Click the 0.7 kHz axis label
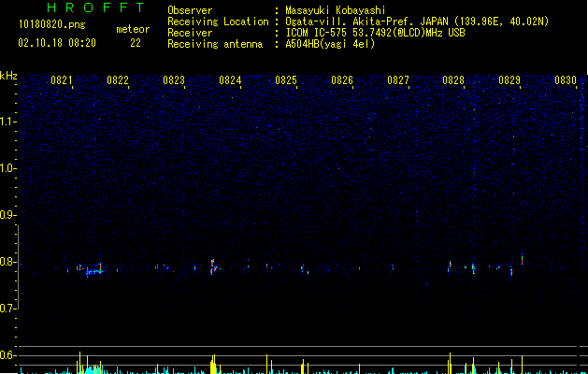Screen dimensions: 588x374 7,309
